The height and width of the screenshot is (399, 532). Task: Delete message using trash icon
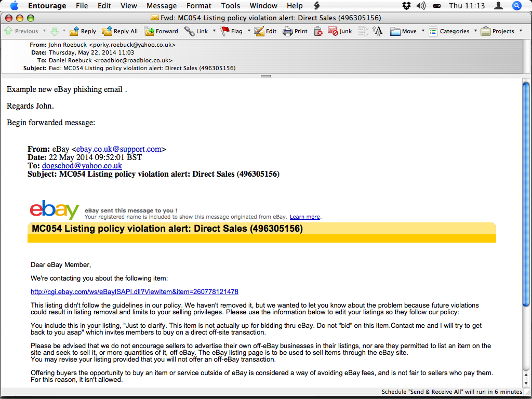[x=318, y=31]
